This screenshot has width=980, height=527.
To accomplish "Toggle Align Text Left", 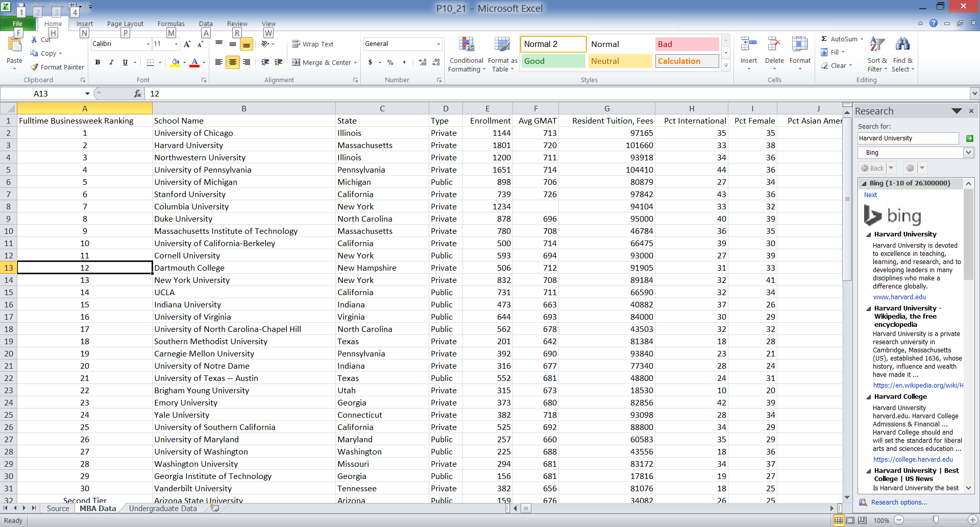I will point(219,62).
